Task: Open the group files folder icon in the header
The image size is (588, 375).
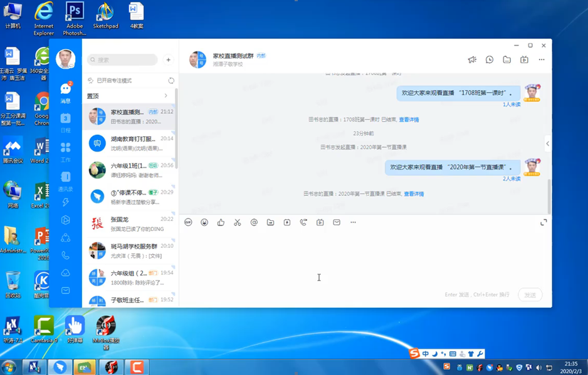Action: (x=507, y=60)
